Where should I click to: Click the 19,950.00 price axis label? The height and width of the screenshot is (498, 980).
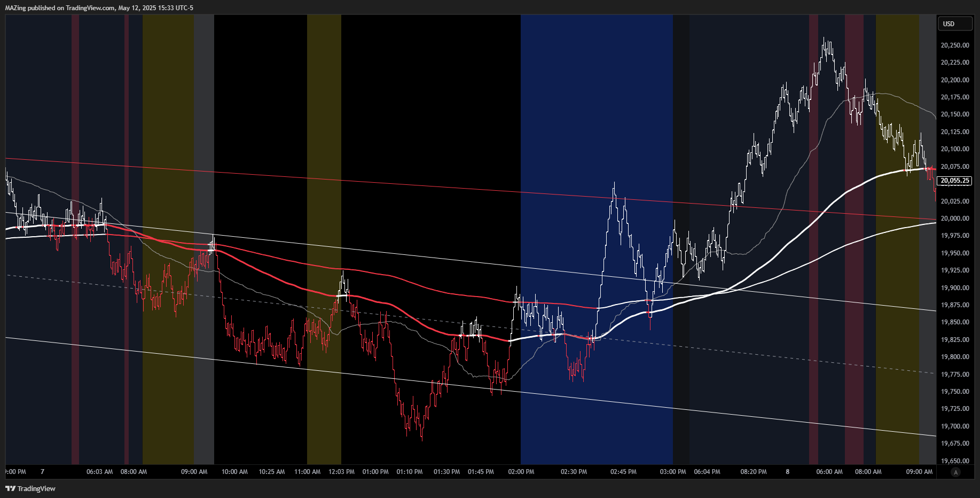pos(955,253)
